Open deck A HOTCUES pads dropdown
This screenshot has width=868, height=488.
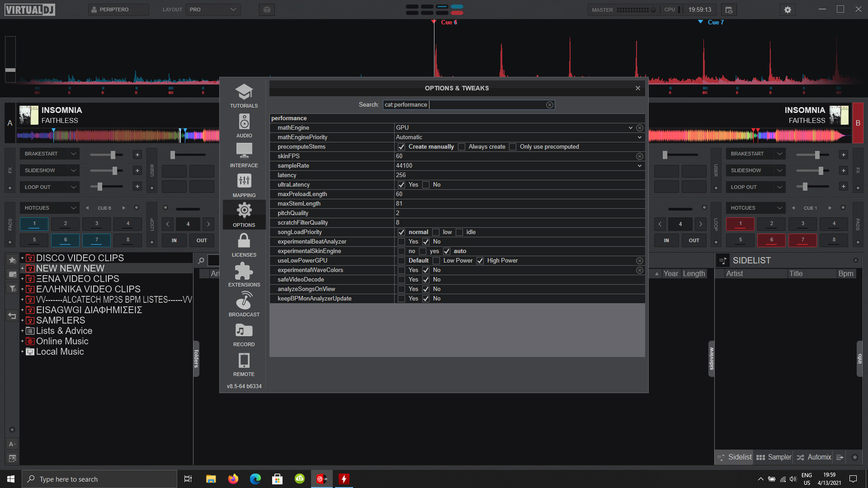click(x=50, y=208)
